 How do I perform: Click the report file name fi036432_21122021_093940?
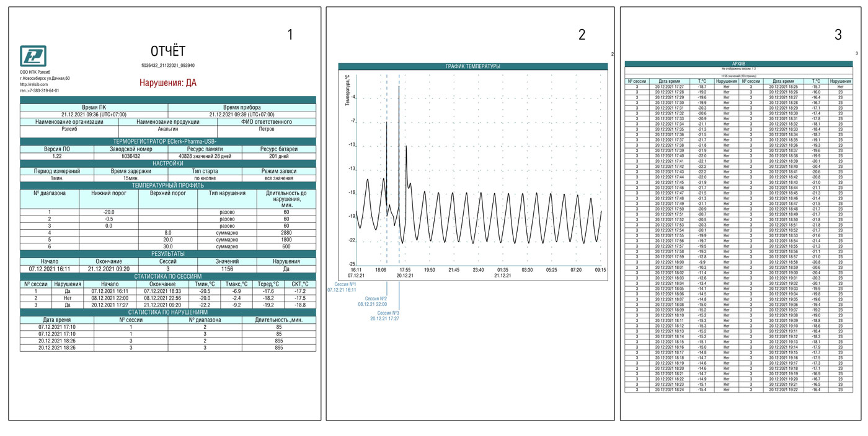pos(168,65)
